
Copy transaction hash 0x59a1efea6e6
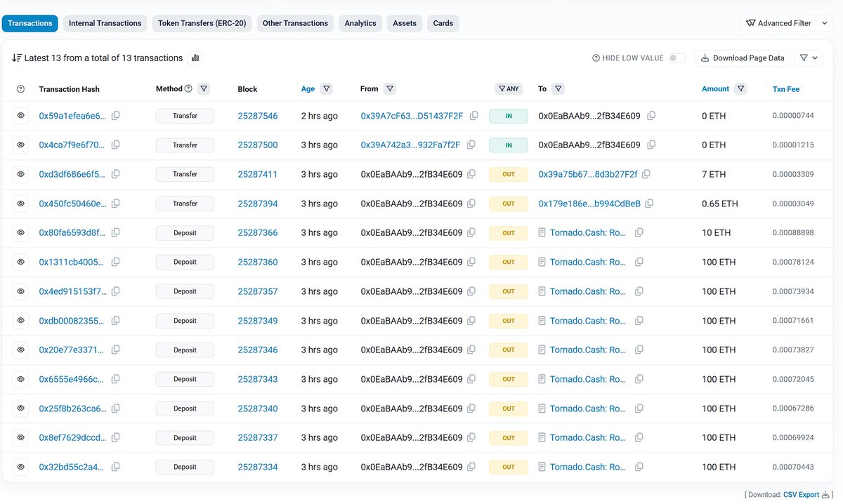tap(116, 116)
